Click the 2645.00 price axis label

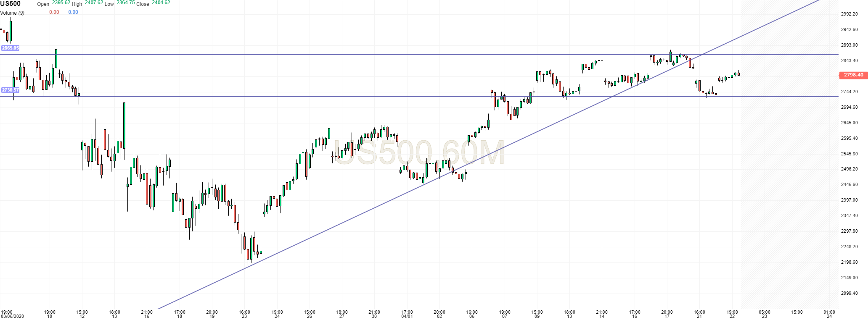point(849,123)
